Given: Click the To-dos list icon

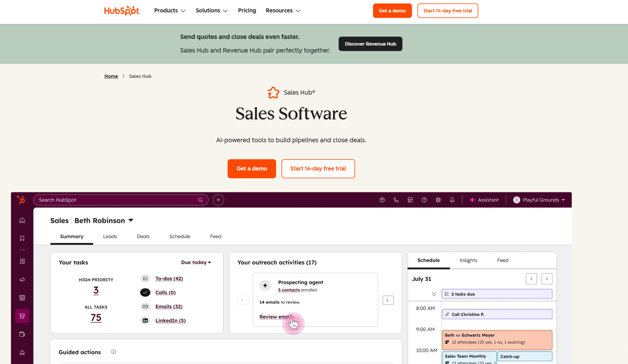Looking at the screenshot, I should [145, 278].
